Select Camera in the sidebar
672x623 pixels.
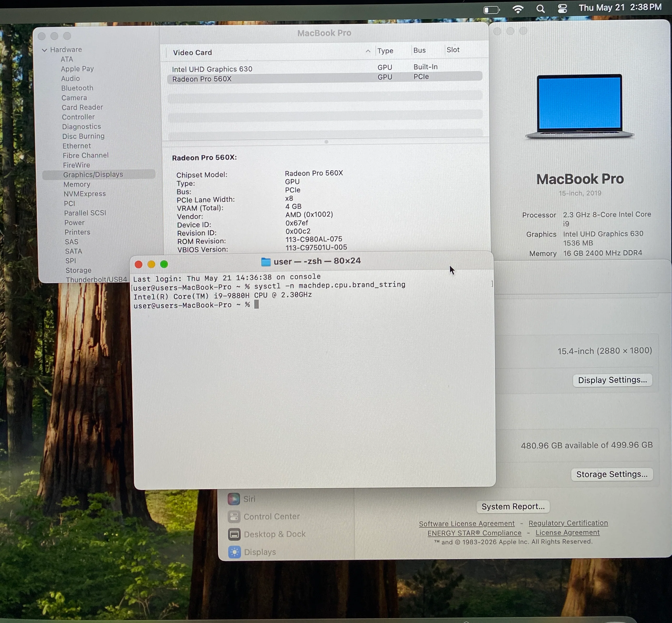pyautogui.click(x=74, y=98)
